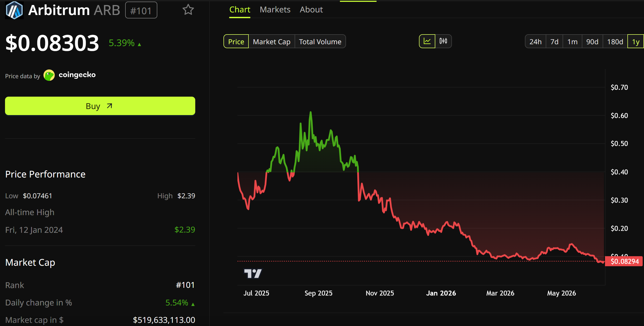Click the #101 rank badge

pyautogui.click(x=141, y=10)
